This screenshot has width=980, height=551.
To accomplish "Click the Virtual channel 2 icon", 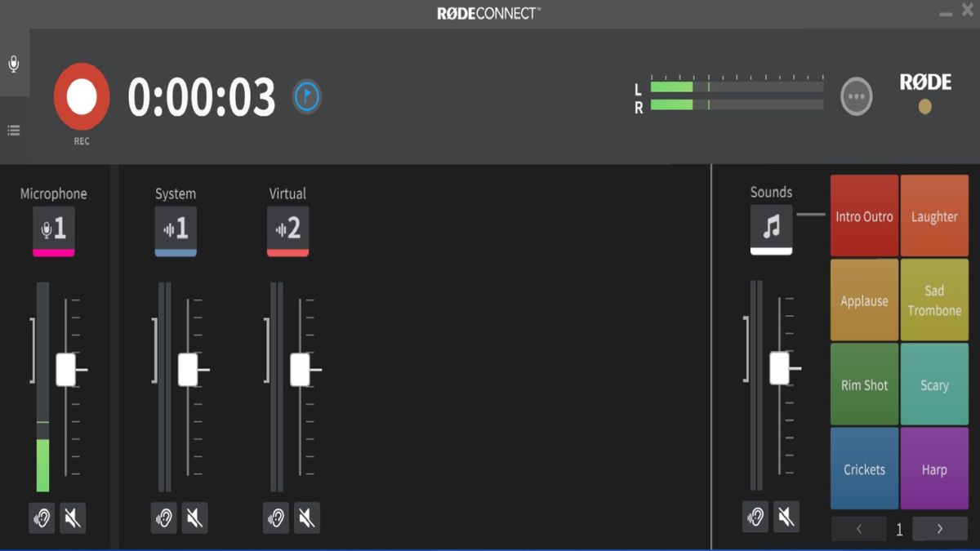I will coord(287,229).
